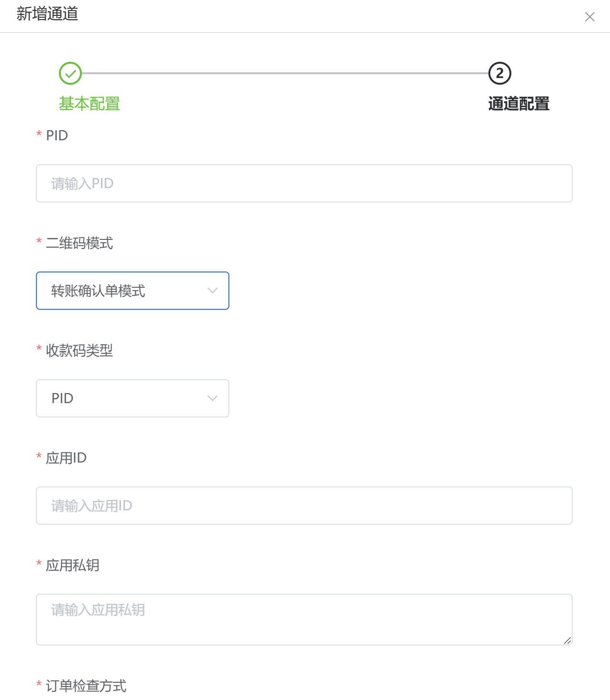
Task: Click the 新增通道 dialog title
Action: (47, 14)
